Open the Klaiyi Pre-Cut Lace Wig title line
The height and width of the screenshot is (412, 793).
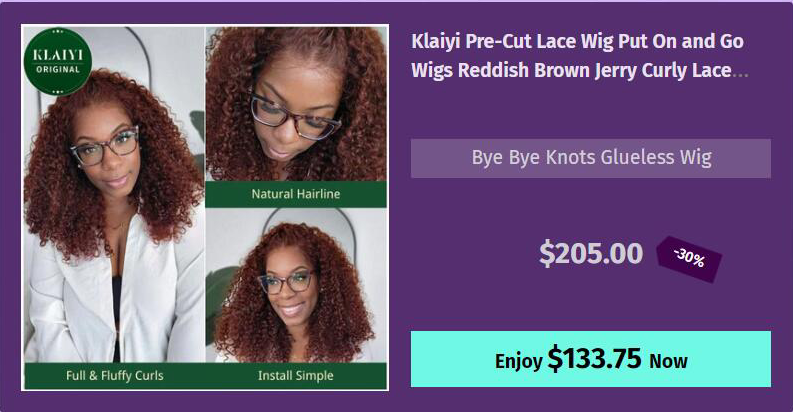point(577,41)
